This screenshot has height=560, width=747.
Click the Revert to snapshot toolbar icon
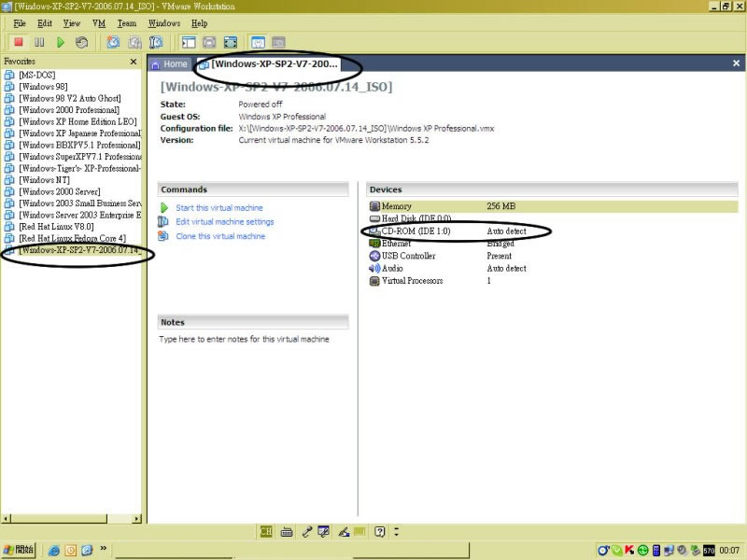[x=134, y=42]
